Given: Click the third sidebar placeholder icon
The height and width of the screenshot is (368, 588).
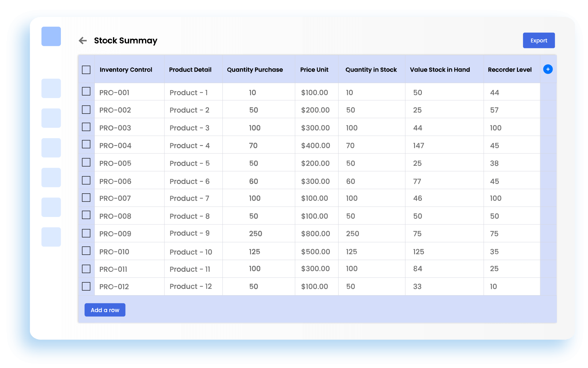Looking at the screenshot, I should (x=51, y=148).
